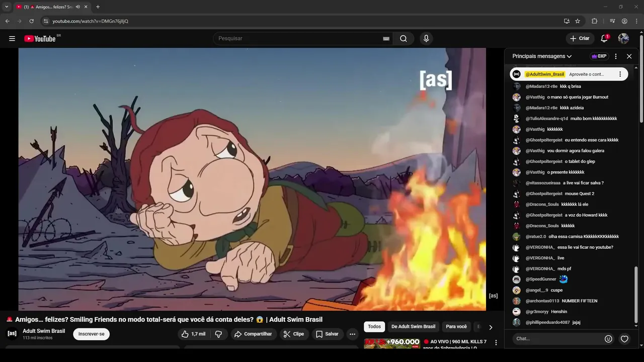Focus the Chat message input

[558, 339]
